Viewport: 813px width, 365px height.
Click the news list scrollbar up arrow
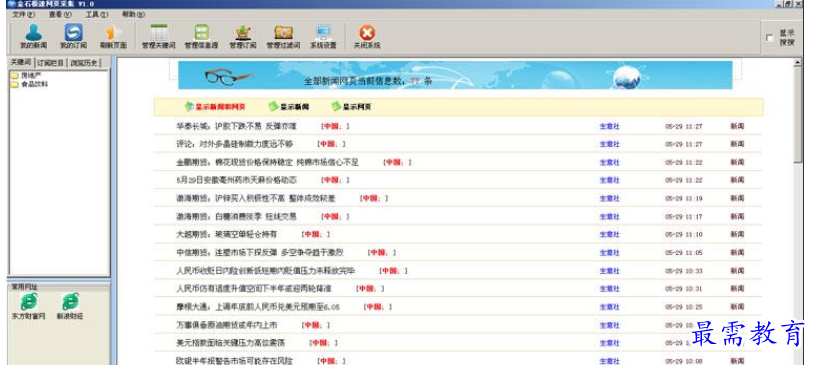click(797, 63)
